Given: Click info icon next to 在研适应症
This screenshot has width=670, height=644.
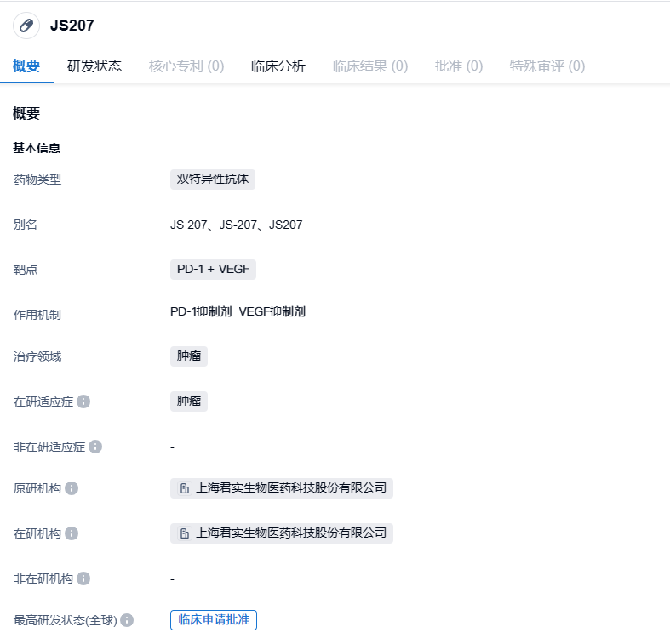Looking at the screenshot, I should point(83,402).
